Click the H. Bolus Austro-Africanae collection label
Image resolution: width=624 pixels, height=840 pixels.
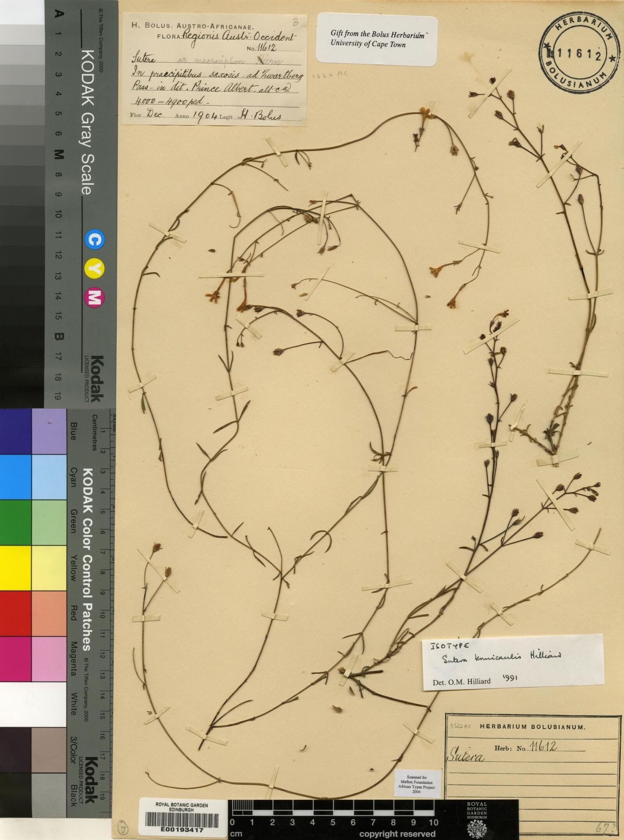(214, 69)
